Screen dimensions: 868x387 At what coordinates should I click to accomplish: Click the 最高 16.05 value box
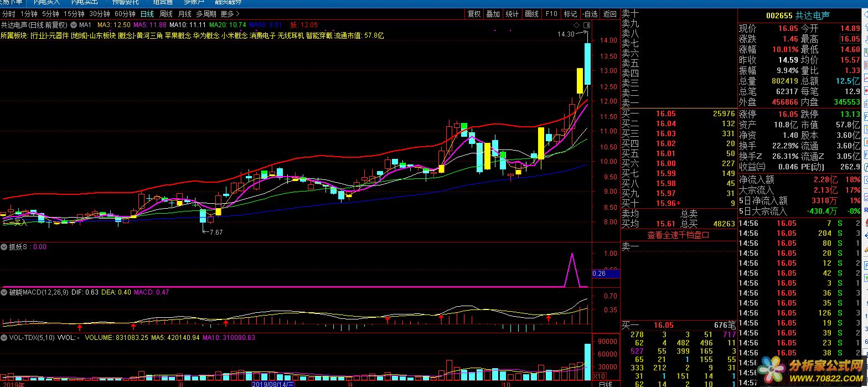click(x=850, y=39)
